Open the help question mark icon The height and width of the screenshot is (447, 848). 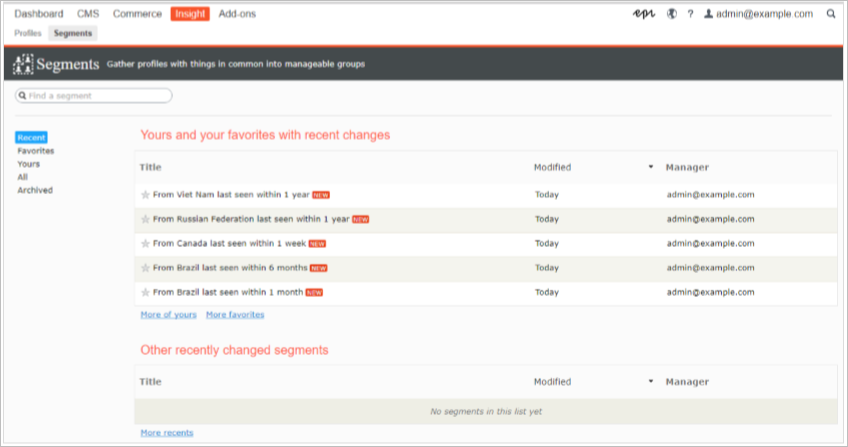(690, 14)
